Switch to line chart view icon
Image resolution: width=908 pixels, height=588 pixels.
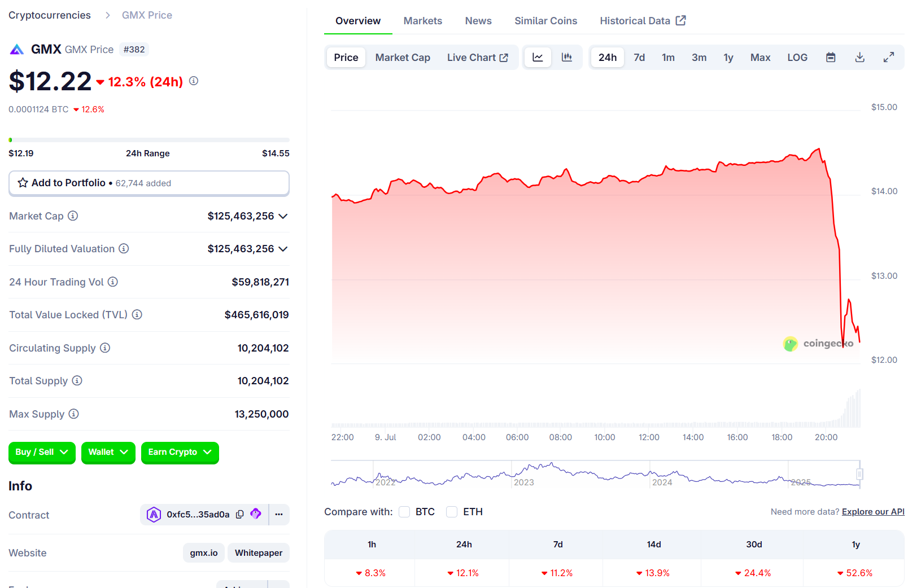point(538,57)
